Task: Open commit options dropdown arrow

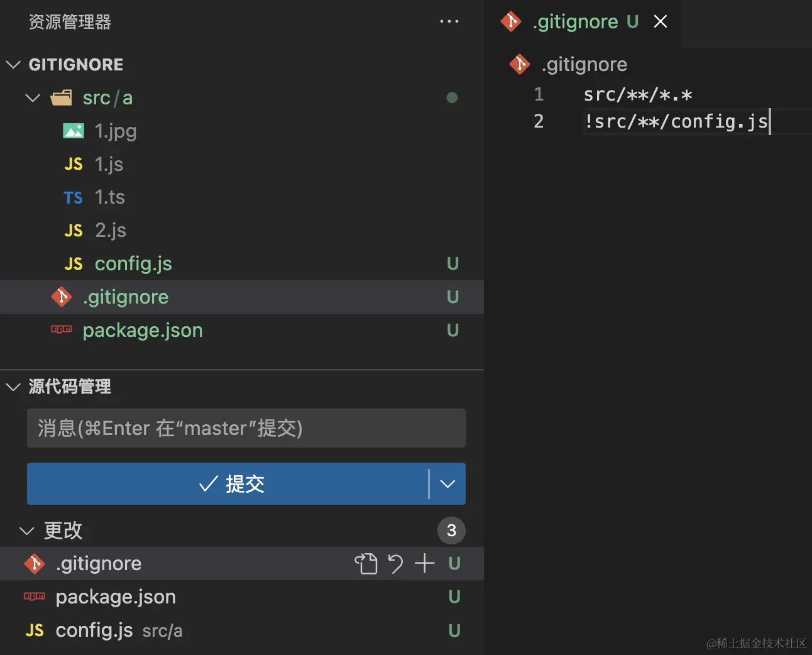Action: click(x=447, y=484)
